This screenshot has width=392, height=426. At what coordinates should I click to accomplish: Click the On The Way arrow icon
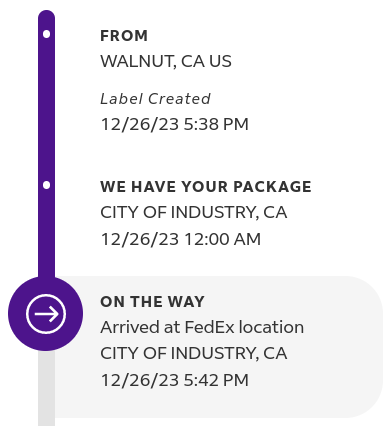pyautogui.click(x=46, y=314)
